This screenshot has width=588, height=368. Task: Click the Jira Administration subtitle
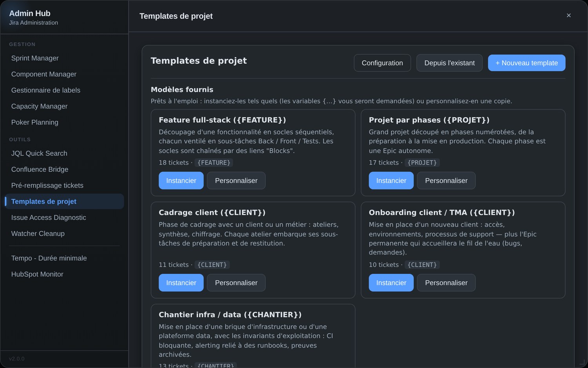[34, 23]
